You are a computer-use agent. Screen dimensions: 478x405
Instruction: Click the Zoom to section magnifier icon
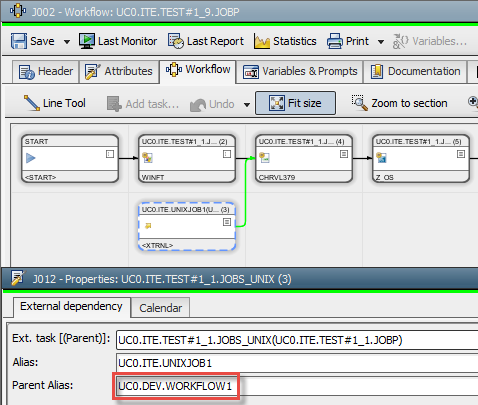pyautogui.click(x=360, y=103)
